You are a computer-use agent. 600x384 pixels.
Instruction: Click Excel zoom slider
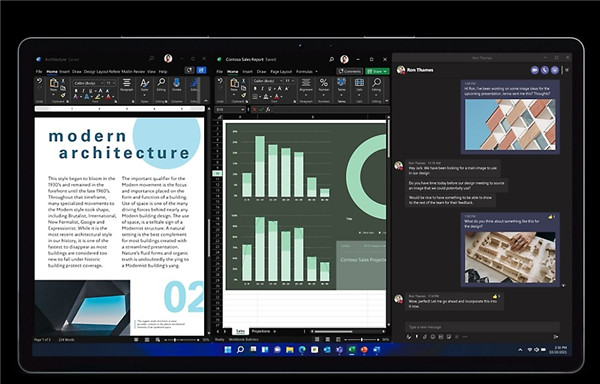[x=361, y=339]
